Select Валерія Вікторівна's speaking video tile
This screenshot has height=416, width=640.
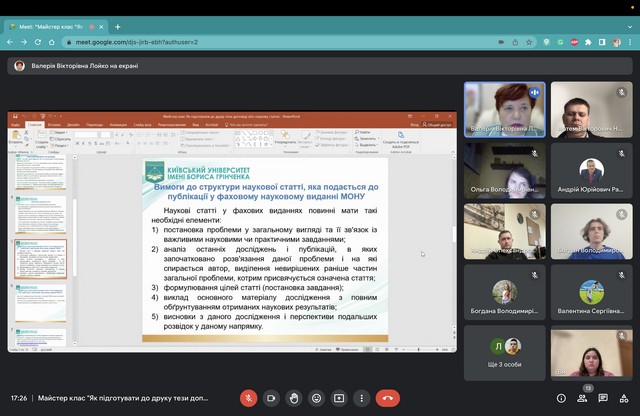point(504,109)
